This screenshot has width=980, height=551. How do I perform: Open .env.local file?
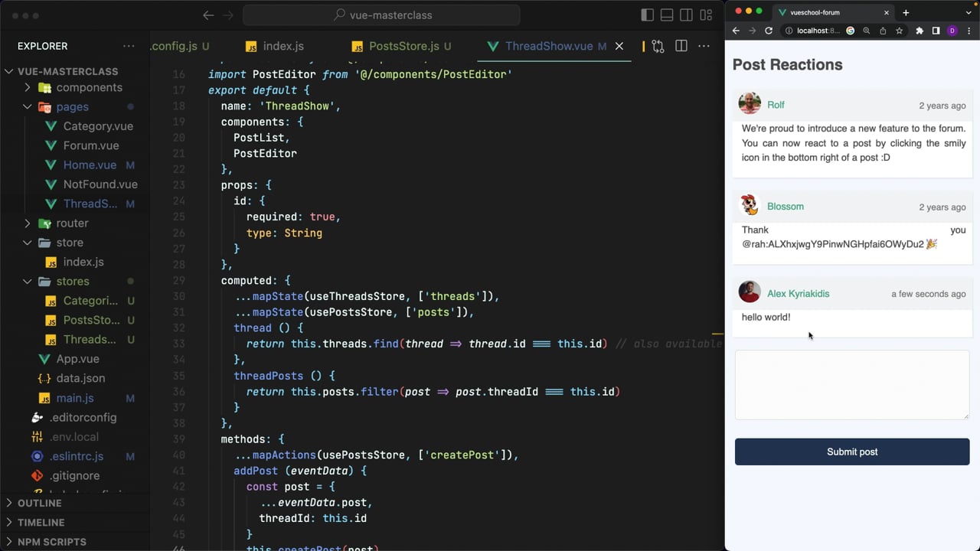(x=75, y=436)
